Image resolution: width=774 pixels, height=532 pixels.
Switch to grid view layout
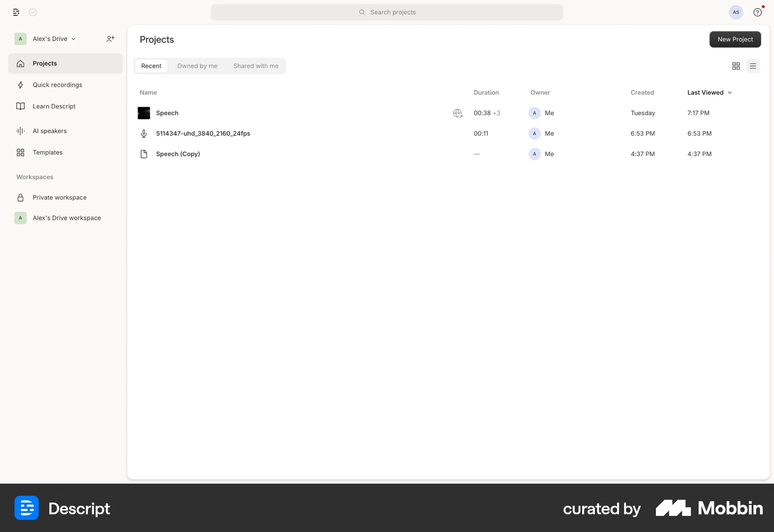pos(735,66)
